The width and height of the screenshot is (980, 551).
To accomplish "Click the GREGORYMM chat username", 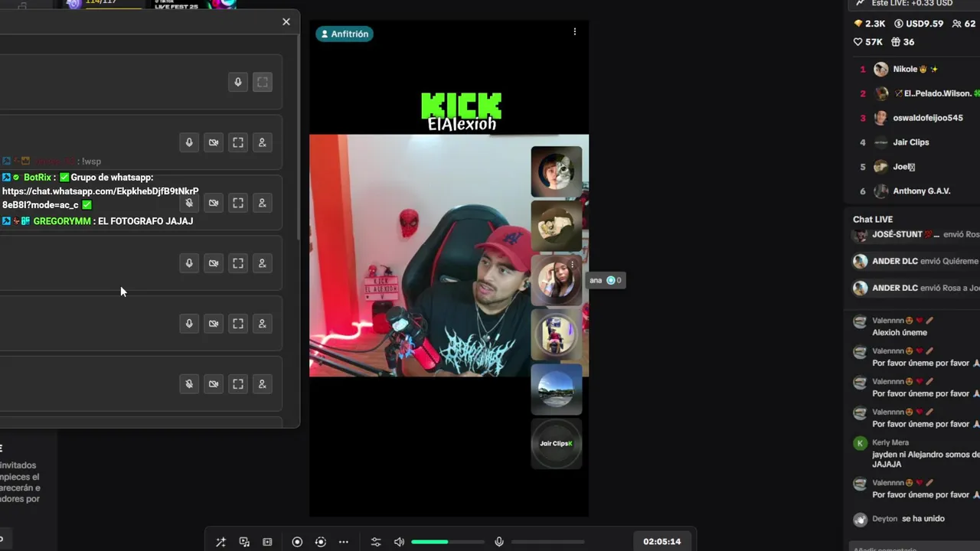I will click(62, 221).
